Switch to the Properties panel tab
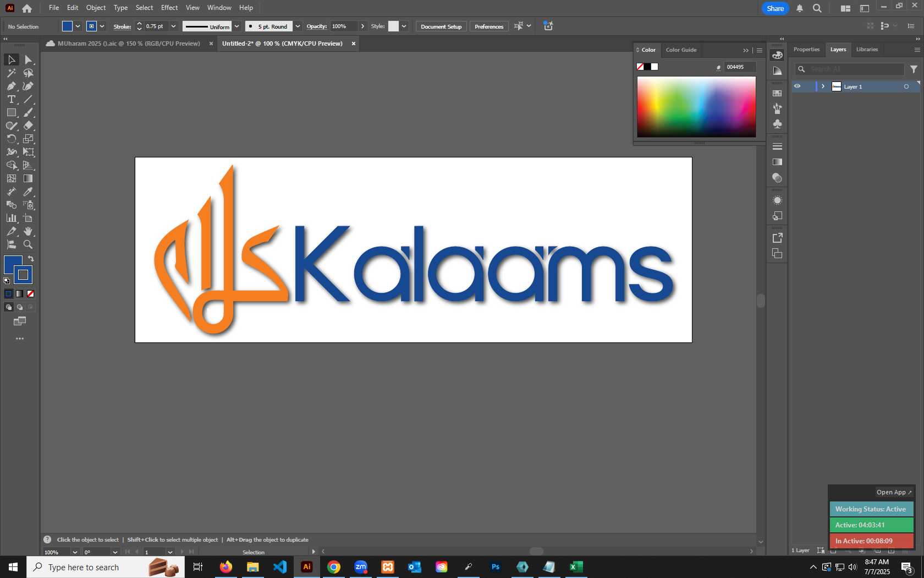924x578 pixels. pyautogui.click(x=806, y=50)
